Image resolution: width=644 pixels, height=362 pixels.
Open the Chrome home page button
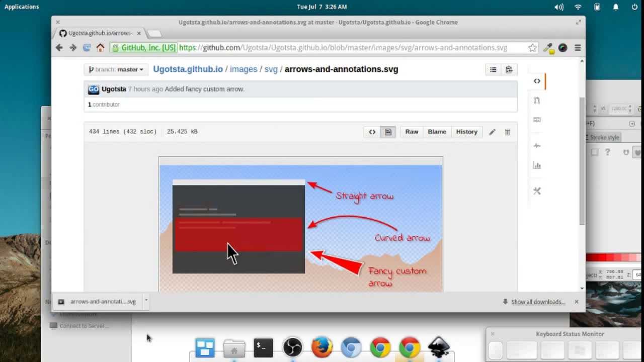100,48
